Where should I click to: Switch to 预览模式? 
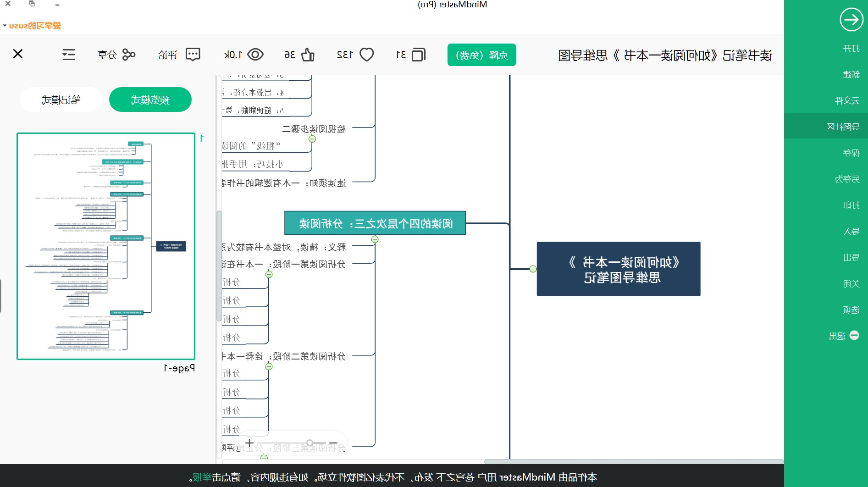(x=150, y=100)
